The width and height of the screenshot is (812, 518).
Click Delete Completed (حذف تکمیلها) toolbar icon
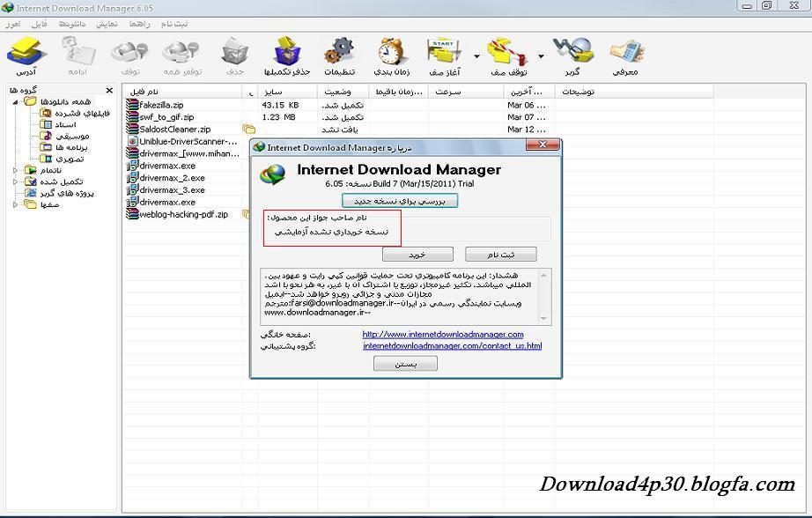[x=287, y=52]
